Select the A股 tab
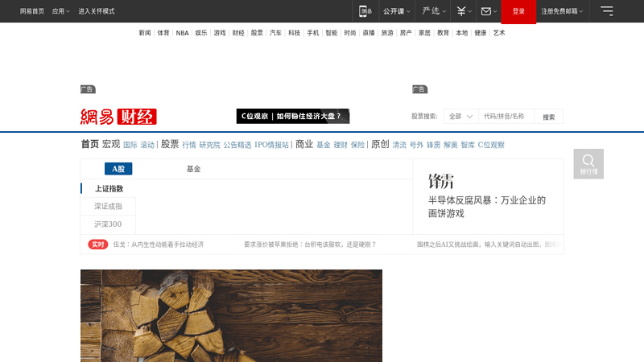 118,169
